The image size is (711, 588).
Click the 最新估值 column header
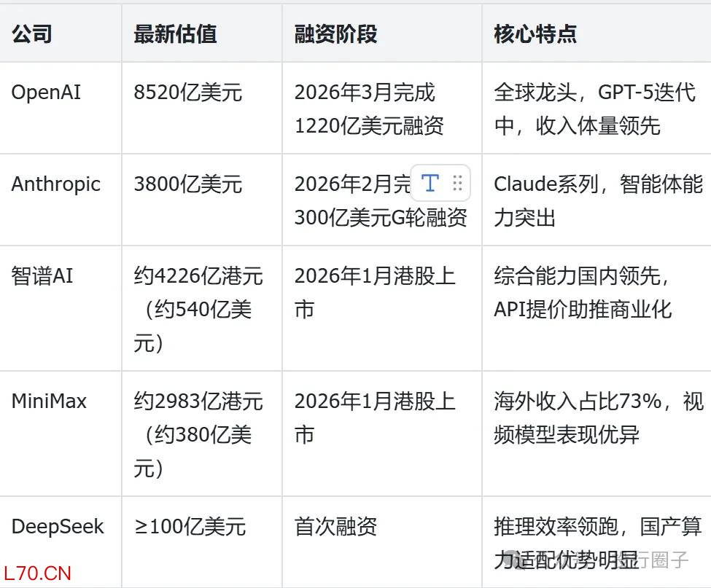(x=175, y=34)
